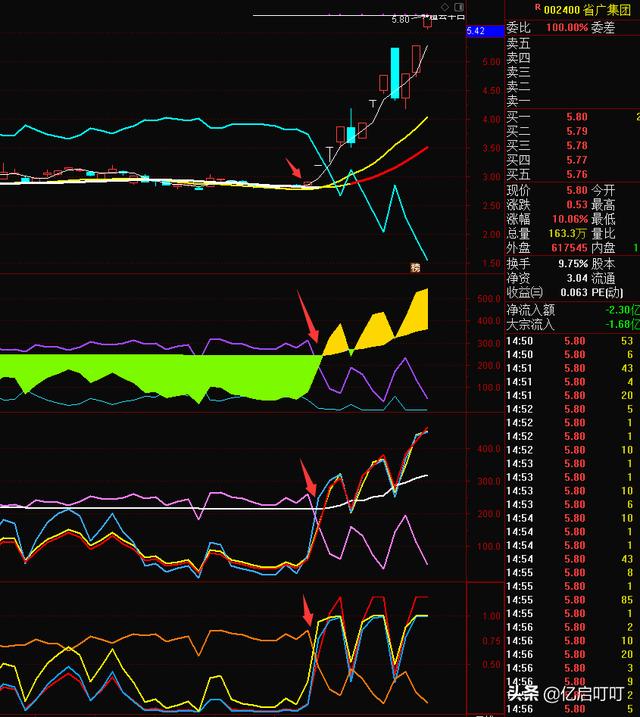Select the 买一 bid at 5.80

[x=572, y=117]
